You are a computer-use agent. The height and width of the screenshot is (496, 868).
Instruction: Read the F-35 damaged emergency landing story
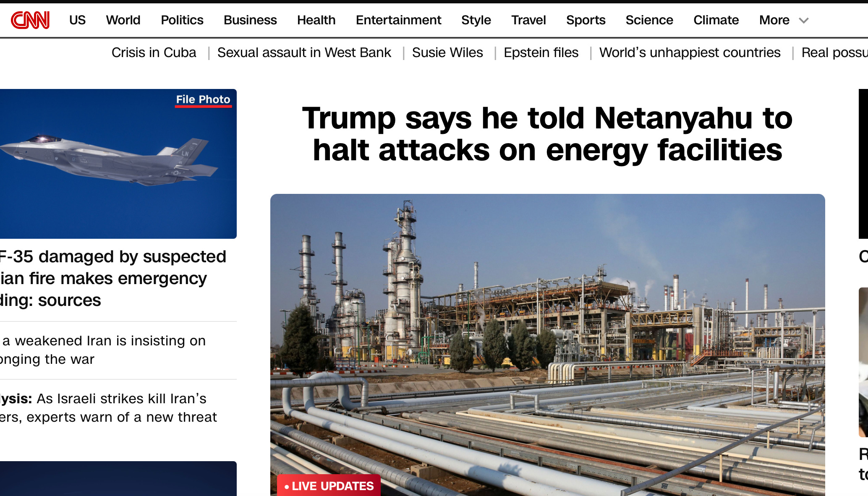coord(113,279)
